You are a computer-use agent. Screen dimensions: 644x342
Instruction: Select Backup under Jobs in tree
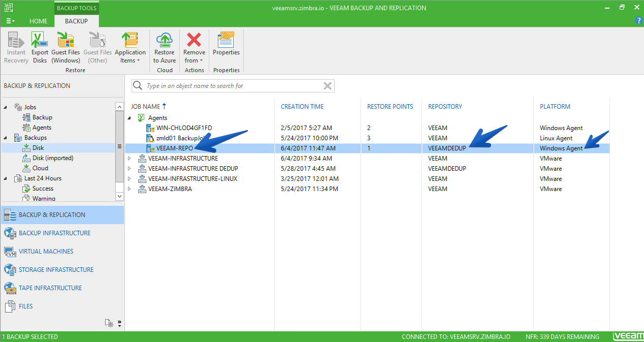pos(42,117)
